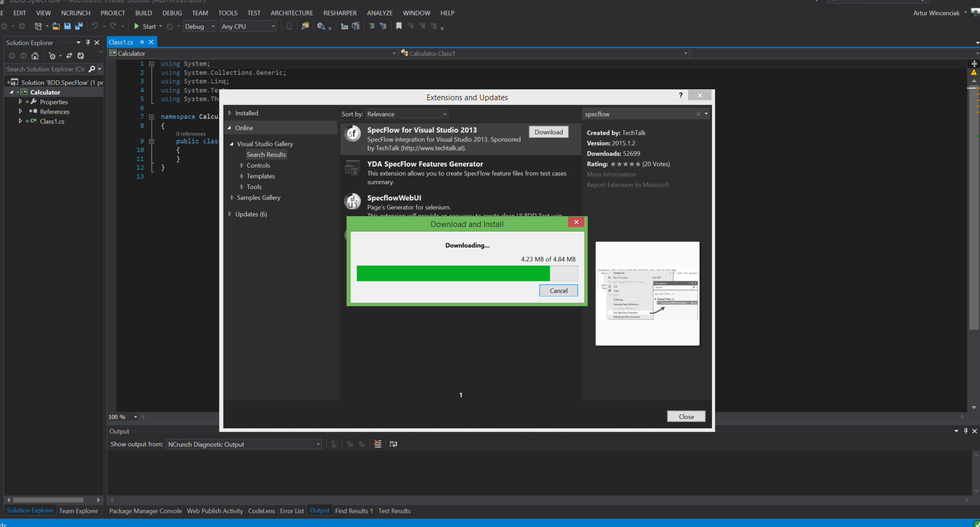Click the green download progress bar
980x527 pixels.
coord(453,274)
